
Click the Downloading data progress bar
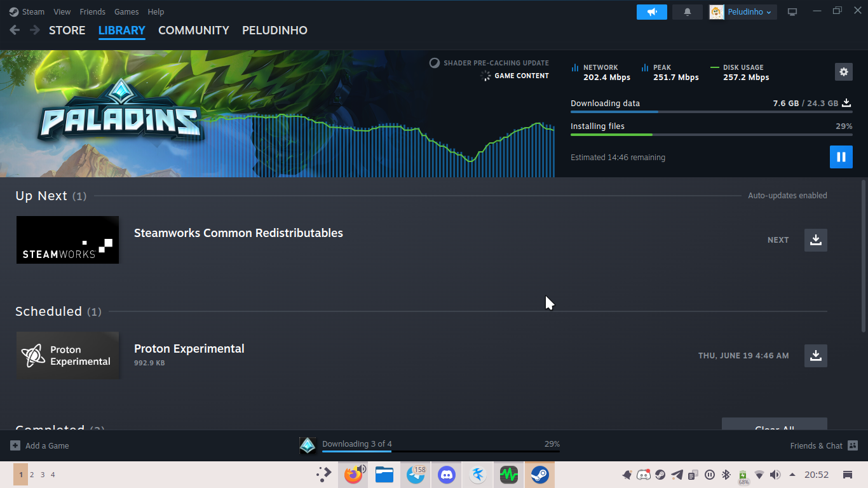point(712,112)
